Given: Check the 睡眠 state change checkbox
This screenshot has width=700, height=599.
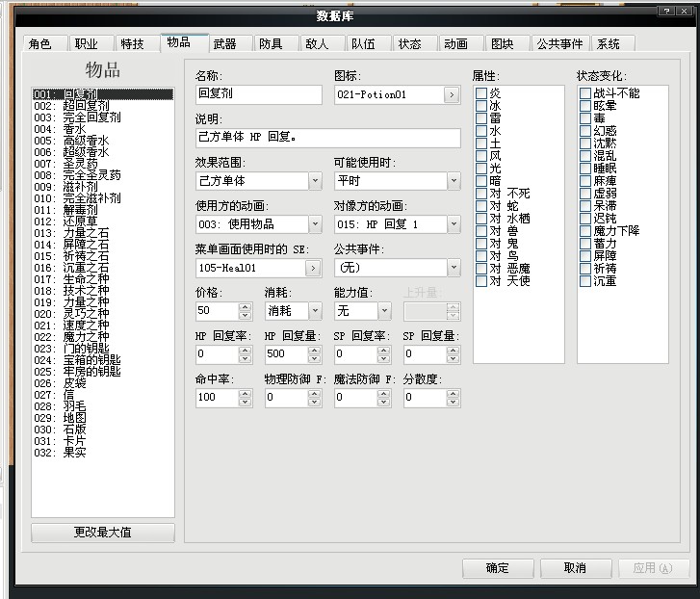Looking at the screenshot, I should pos(585,169).
